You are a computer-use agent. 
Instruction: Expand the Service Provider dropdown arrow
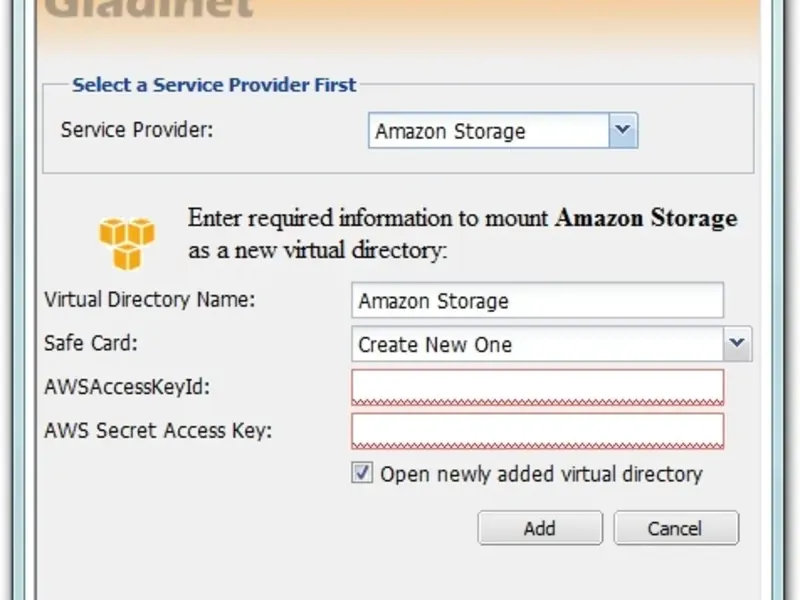point(623,130)
